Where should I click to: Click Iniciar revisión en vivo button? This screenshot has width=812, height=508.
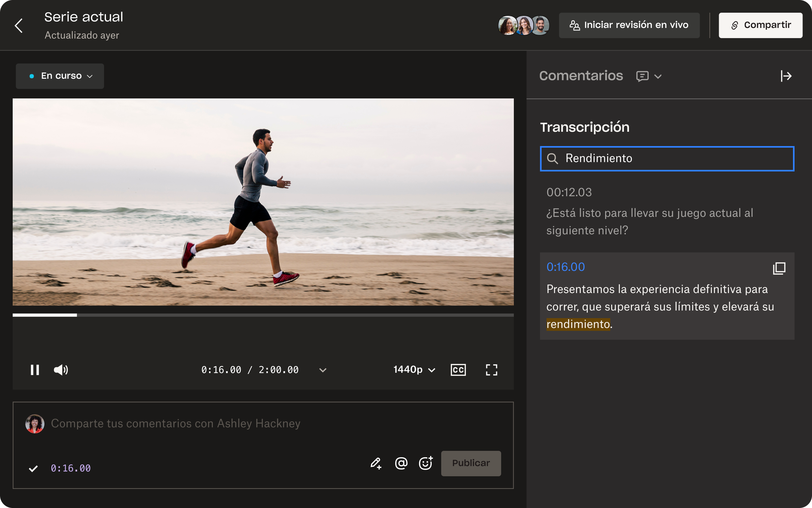[x=629, y=25]
